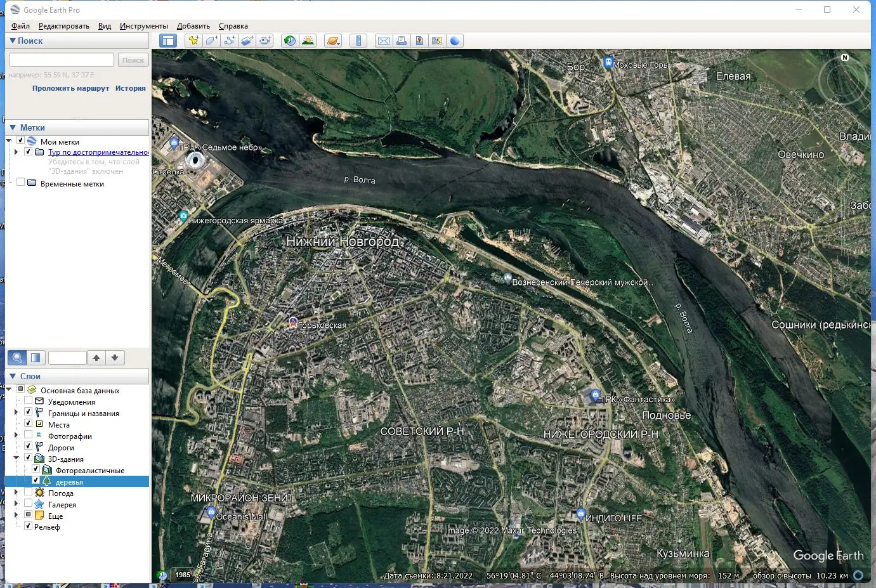This screenshot has height=588, width=876.
Task: Collapse the 3D-здания layer group
Action: [16, 458]
